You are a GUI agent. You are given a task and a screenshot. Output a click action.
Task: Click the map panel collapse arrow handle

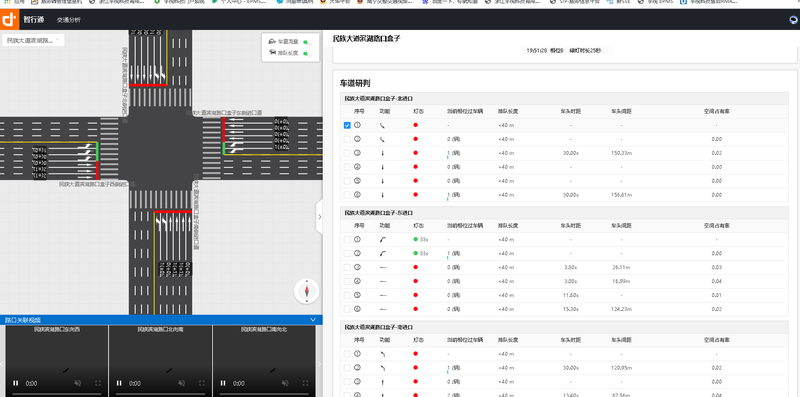[x=319, y=217]
